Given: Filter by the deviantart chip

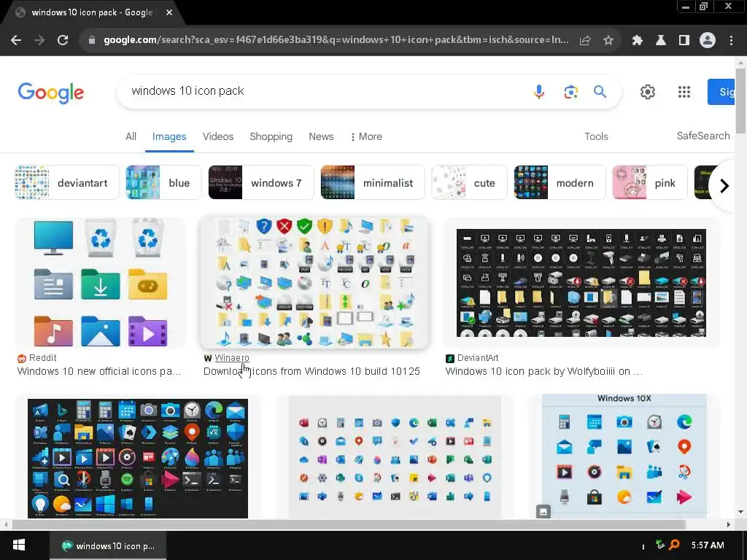Looking at the screenshot, I should coord(66,182).
